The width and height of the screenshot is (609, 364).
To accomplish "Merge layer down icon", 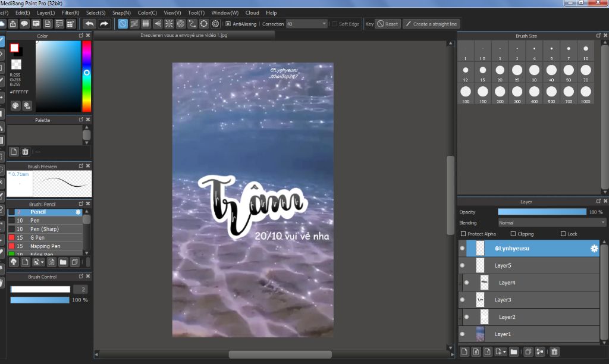I will [x=540, y=352].
